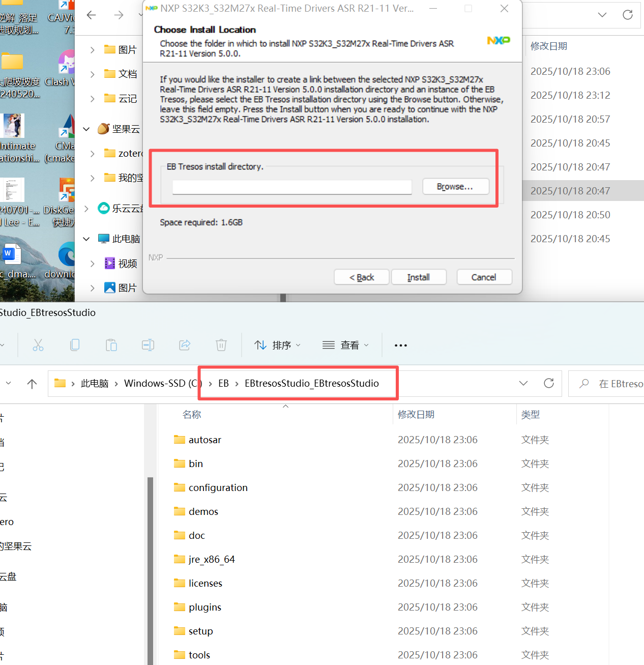644x665 pixels.
Task: Open the DiskGenius desktop shortcut
Action: [60, 203]
